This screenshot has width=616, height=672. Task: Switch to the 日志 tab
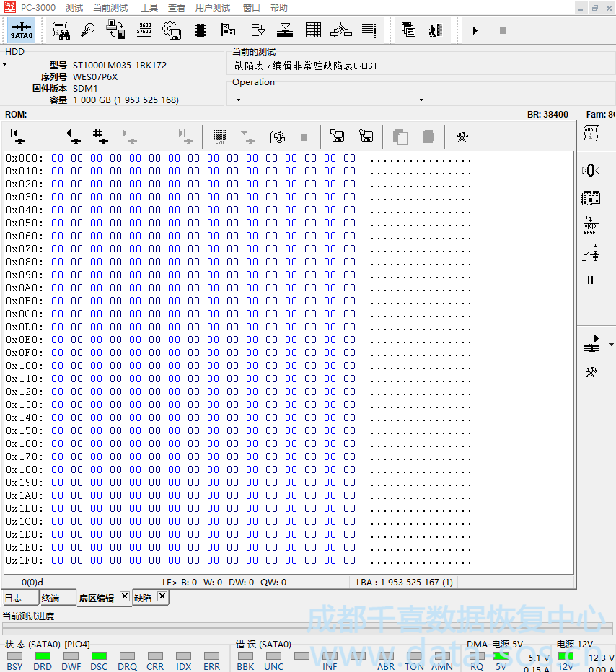[x=13, y=598]
